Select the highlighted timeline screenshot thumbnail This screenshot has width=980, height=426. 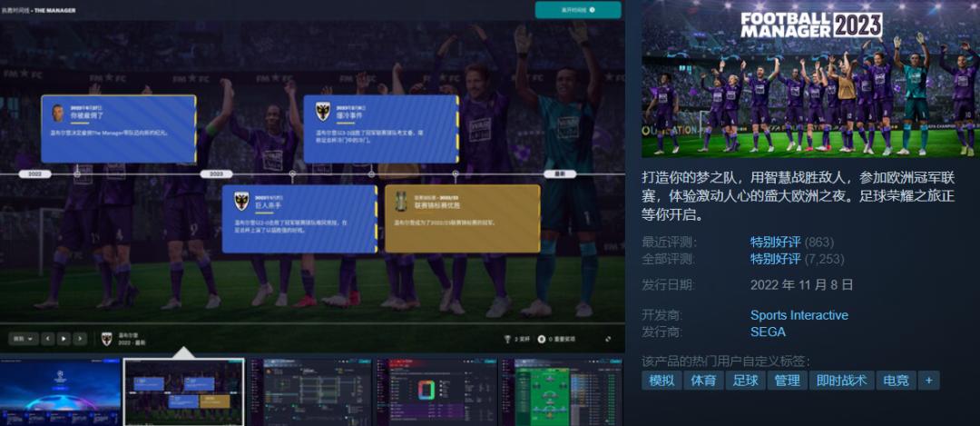pyautogui.click(x=183, y=392)
